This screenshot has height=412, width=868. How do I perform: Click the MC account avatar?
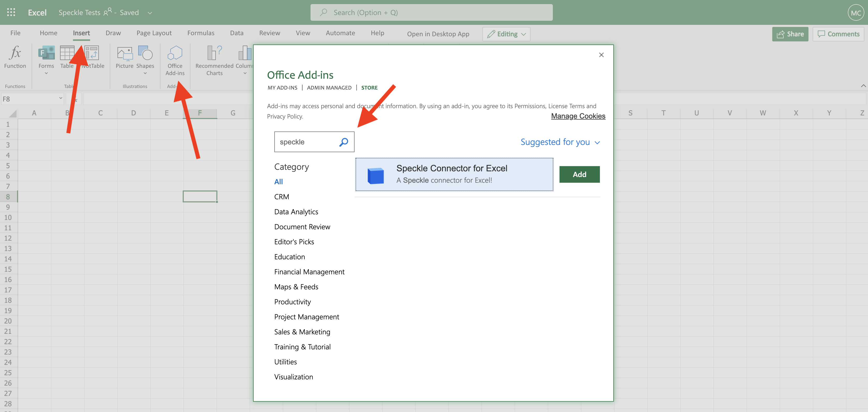(x=856, y=13)
